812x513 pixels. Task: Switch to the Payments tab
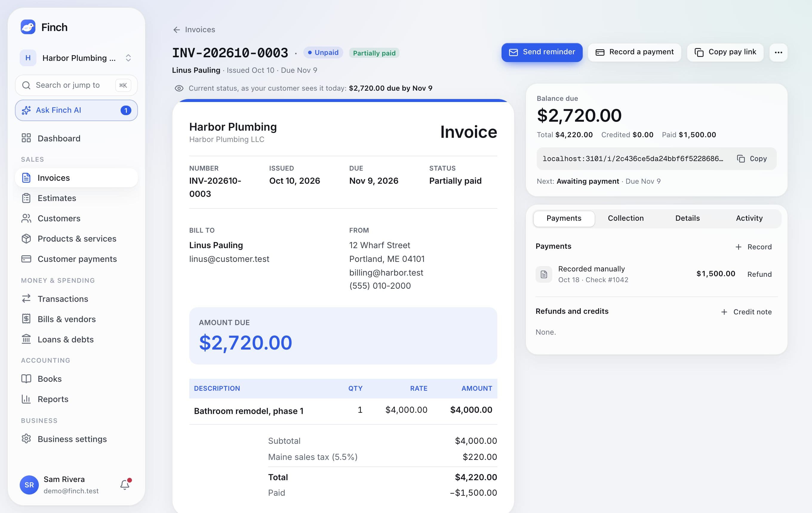tap(564, 218)
